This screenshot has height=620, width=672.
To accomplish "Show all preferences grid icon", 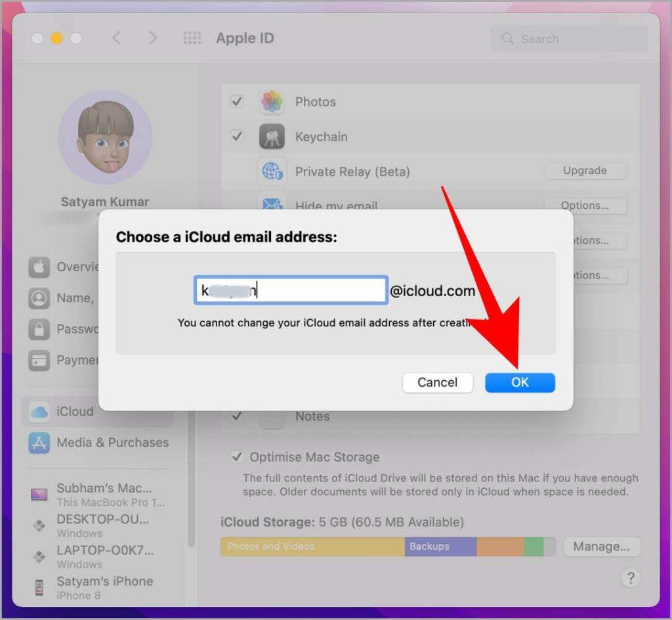I will point(192,38).
